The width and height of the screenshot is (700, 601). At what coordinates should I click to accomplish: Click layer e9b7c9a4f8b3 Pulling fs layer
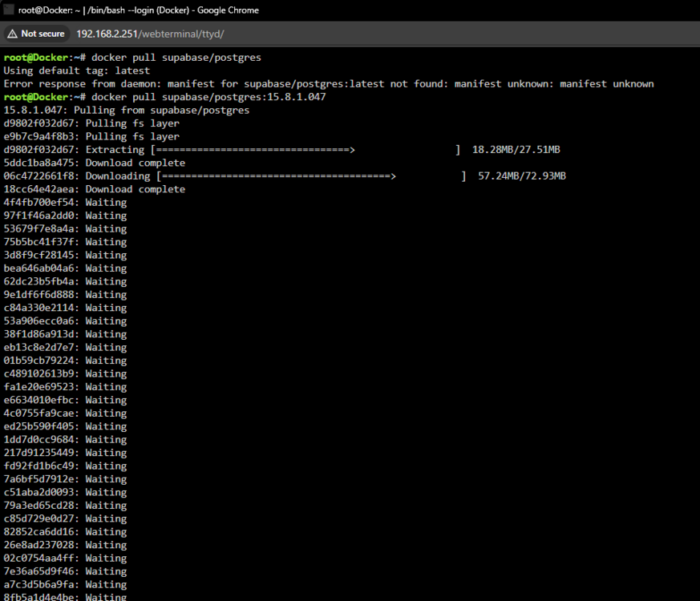(x=91, y=136)
